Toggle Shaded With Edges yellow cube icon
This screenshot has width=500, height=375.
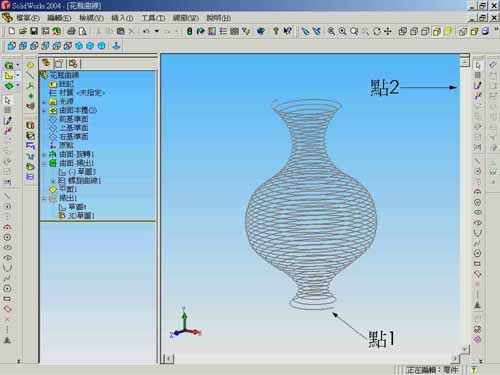pyautogui.click(x=437, y=31)
